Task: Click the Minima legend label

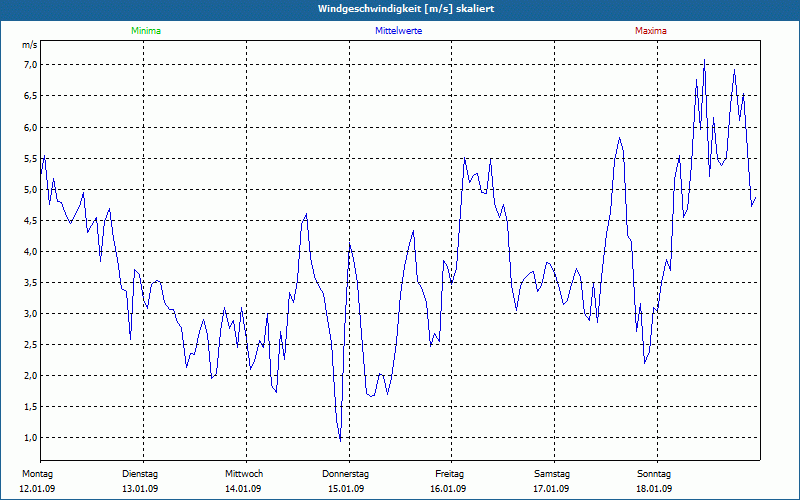Action: (x=146, y=31)
